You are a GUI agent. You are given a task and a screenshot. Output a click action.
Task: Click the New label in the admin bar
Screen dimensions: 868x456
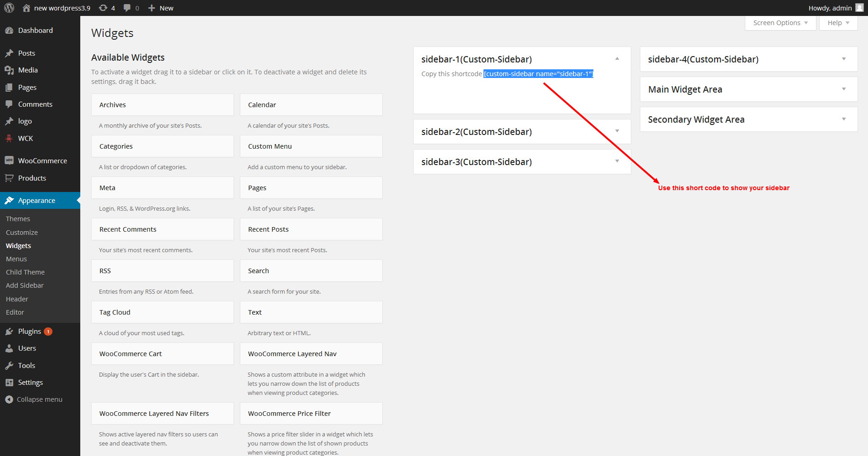pyautogui.click(x=166, y=8)
